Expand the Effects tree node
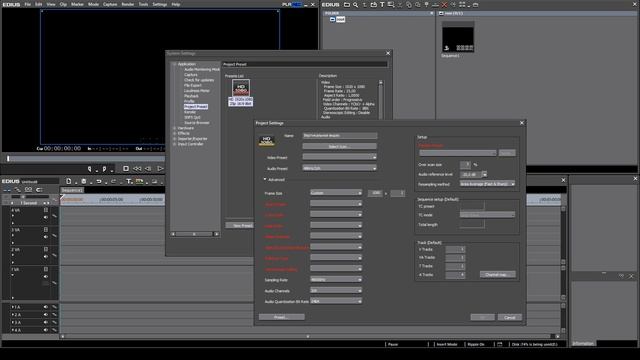Image resolution: width=640 pixels, height=360 pixels. pyautogui.click(x=175, y=133)
